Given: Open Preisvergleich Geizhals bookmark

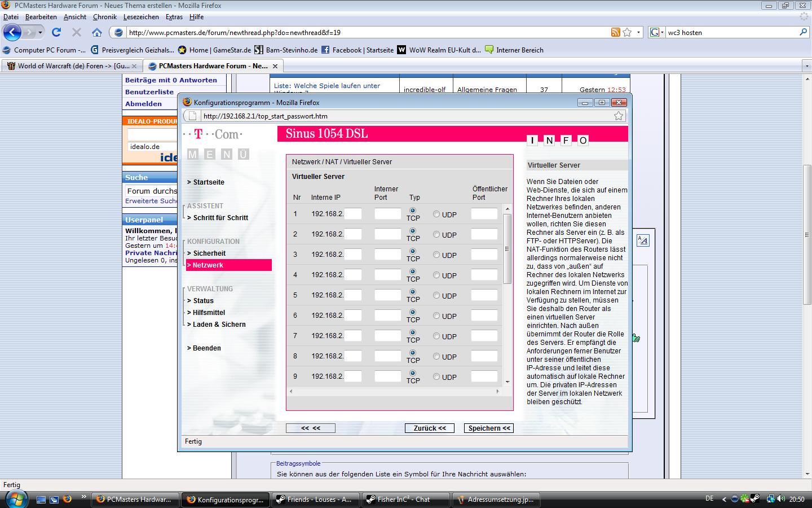Looking at the screenshot, I should click(x=133, y=50).
